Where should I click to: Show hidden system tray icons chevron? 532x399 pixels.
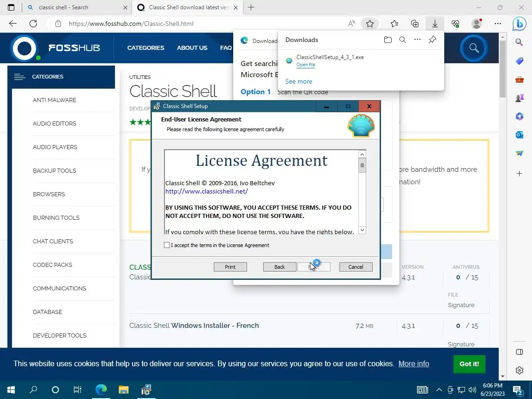[439, 389]
